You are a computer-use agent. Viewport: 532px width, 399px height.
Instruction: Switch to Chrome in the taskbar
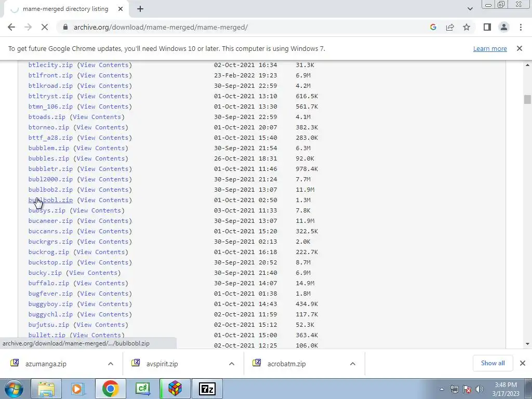(x=110, y=389)
